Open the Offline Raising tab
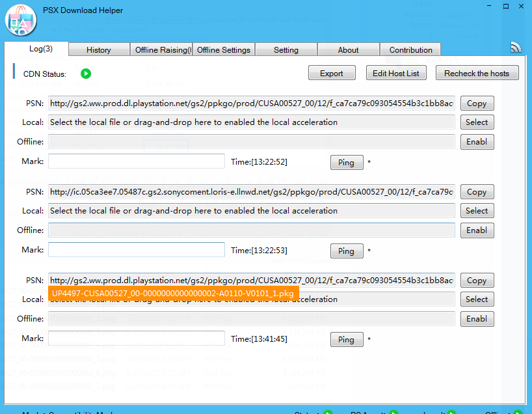532x414 pixels. [x=163, y=50]
